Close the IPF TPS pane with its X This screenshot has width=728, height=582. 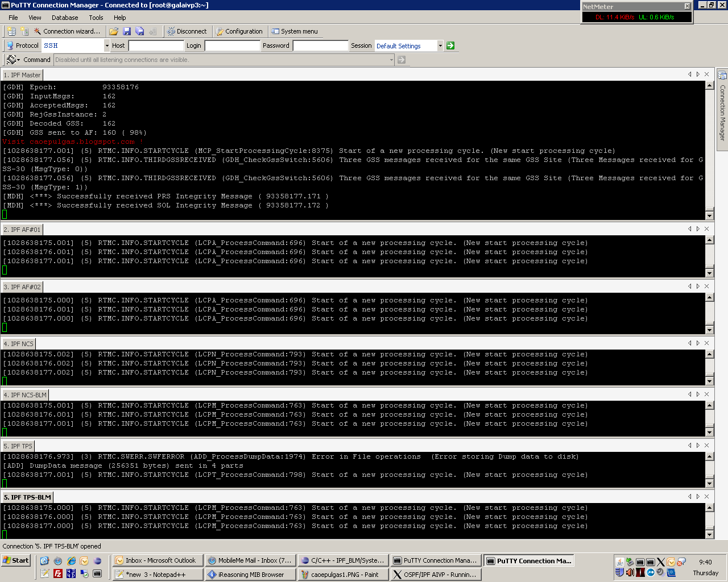coord(706,446)
